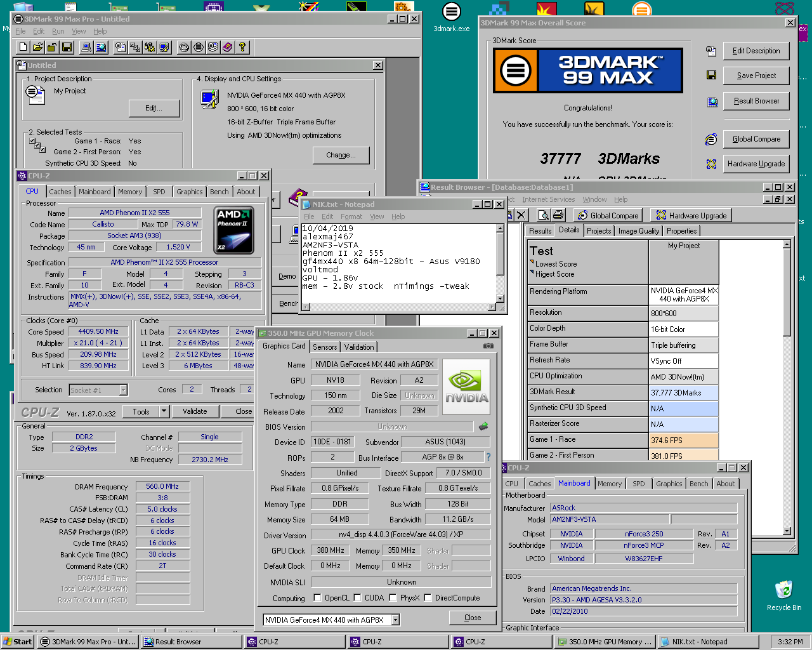Click Result Browser details scrollbar up arrow
Screen dimensions: 812x650
click(787, 244)
